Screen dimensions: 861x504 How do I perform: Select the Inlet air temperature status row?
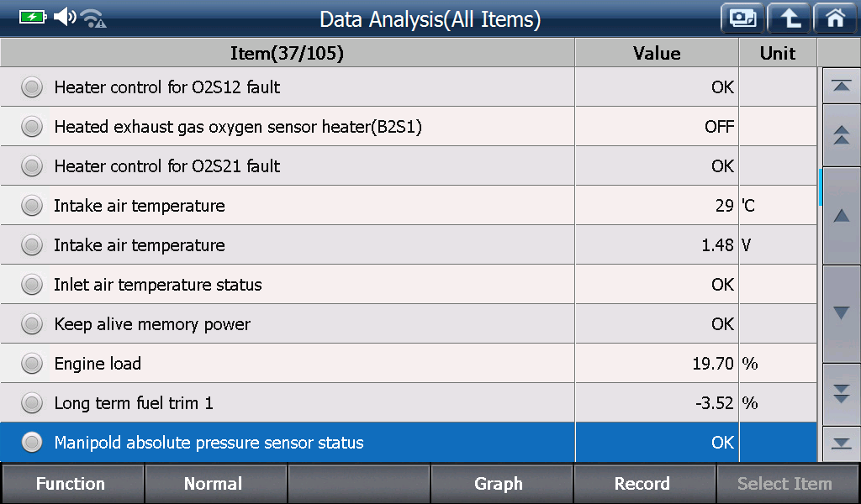[x=408, y=285]
